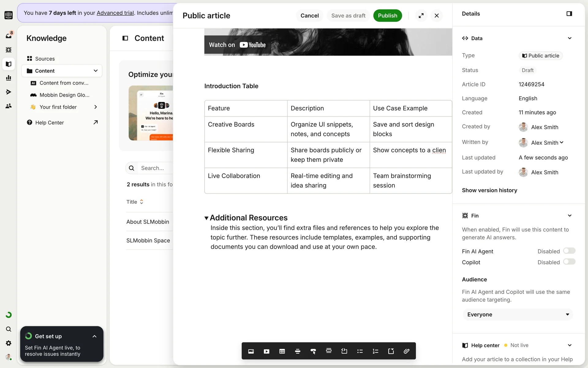588x368 pixels.
Task: Open Sources in the Knowledge sidebar
Action: click(x=45, y=59)
